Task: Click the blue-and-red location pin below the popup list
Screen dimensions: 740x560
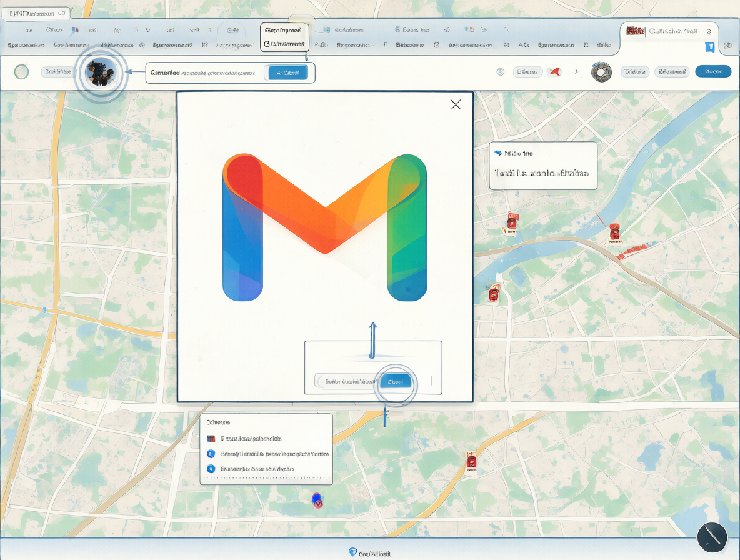Action: coord(317,501)
